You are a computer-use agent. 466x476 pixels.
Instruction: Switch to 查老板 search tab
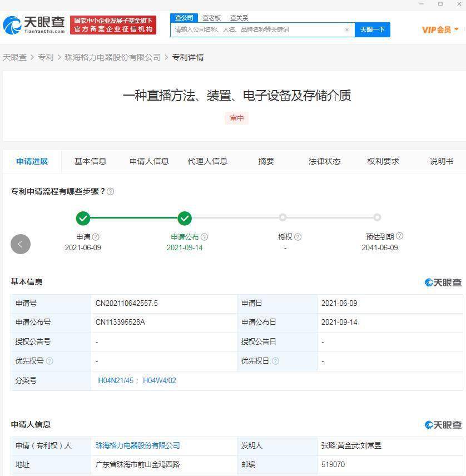212,18
